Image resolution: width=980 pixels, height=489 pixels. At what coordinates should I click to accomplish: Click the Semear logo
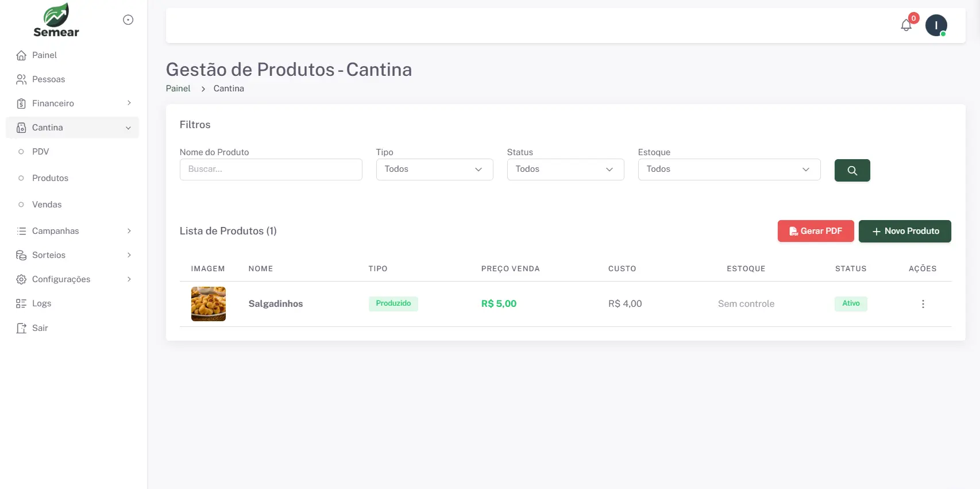(56, 21)
